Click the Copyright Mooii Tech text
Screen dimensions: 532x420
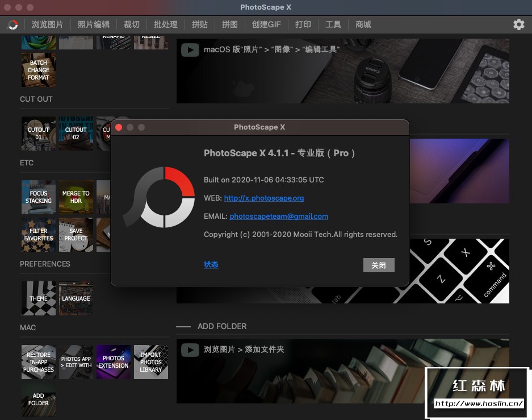[300, 235]
